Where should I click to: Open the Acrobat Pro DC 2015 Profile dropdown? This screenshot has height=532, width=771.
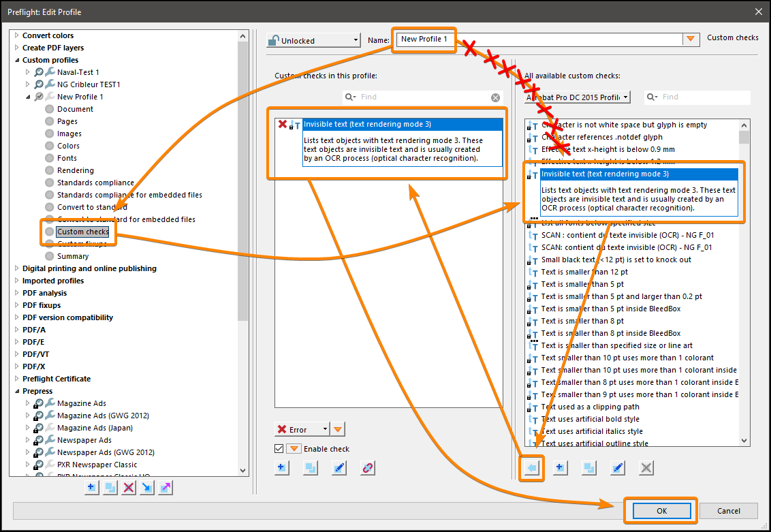625,97
